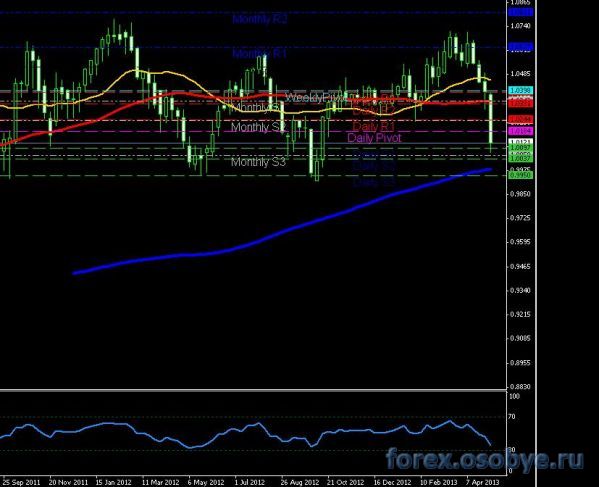Click the 70 level on oscillator scale
The width and height of the screenshot is (599, 487).
512,416
